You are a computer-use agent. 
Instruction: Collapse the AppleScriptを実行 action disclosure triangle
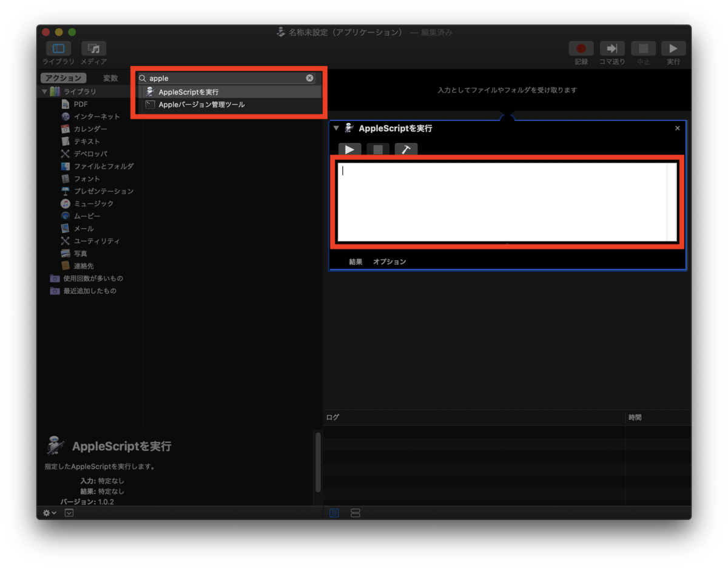pyautogui.click(x=337, y=128)
